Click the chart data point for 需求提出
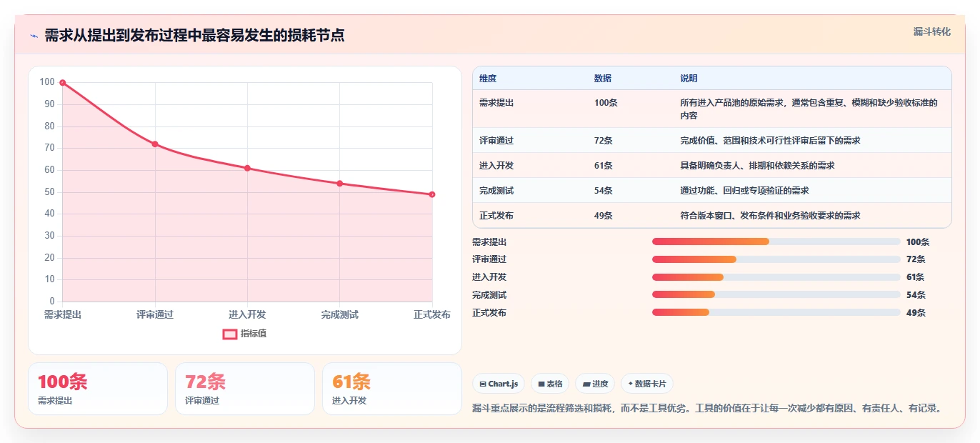 click(63, 83)
